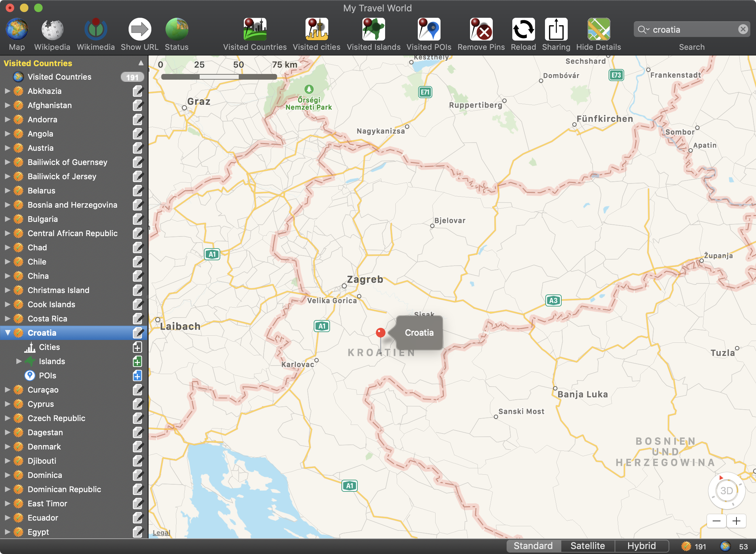Open the search magnifier options menu
This screenshot has width=756, height=554.
click(643, 30)
